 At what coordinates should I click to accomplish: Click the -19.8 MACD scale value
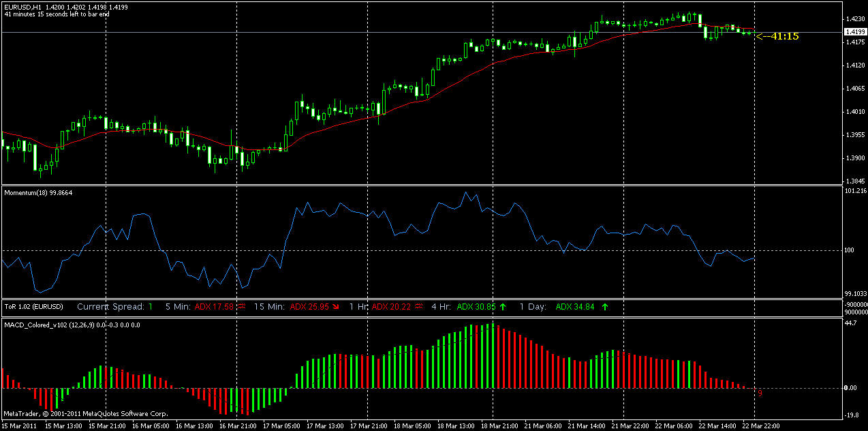click(x=851, y=414)
